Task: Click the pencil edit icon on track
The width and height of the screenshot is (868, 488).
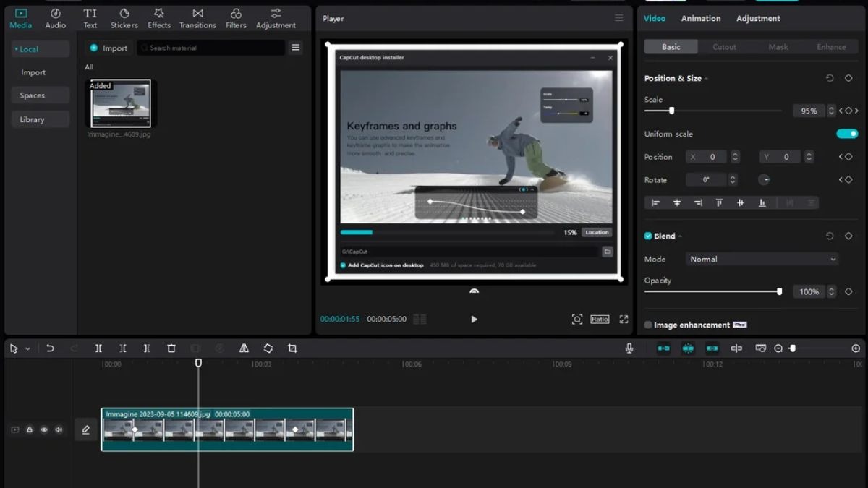Action: [x=86, y=429]
